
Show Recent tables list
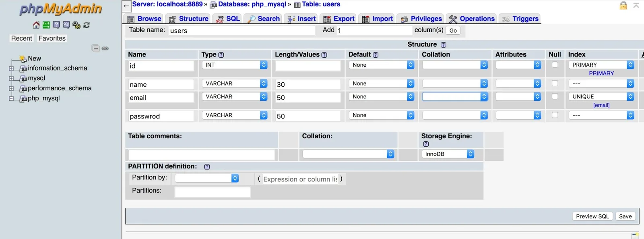21,38
